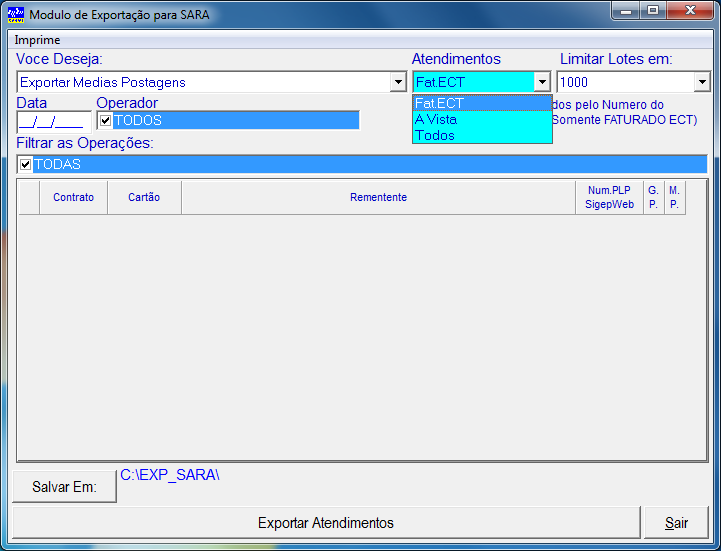Click the C:\EXP_SARA\ path text

(x=170, y=475)
